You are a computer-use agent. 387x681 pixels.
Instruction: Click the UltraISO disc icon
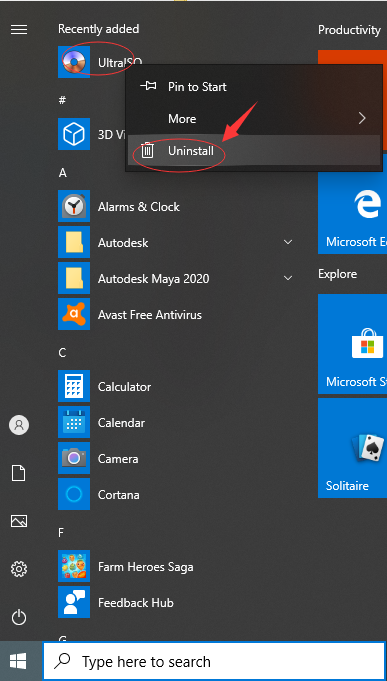[x=74, y=62]
